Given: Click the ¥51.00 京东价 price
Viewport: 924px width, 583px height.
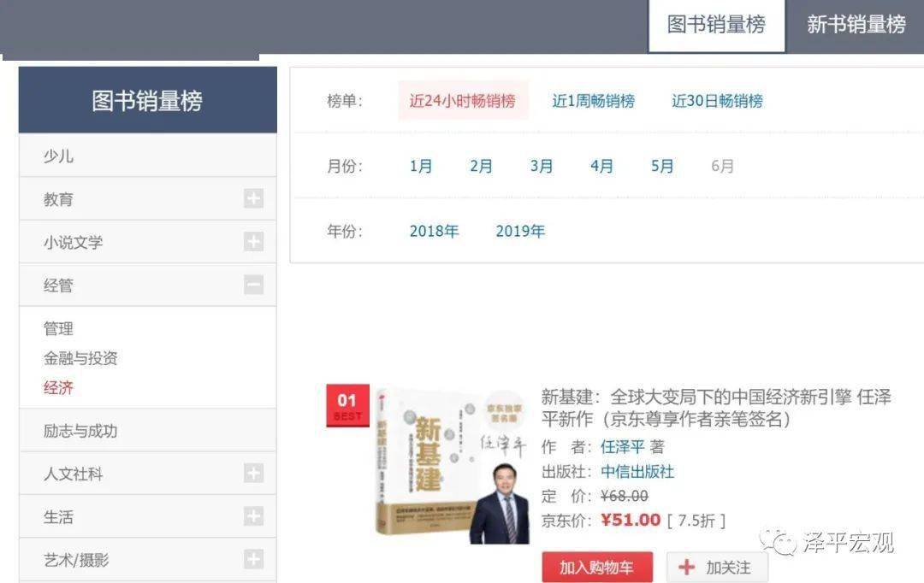Looking at the screenshot, I should [631, 520].
